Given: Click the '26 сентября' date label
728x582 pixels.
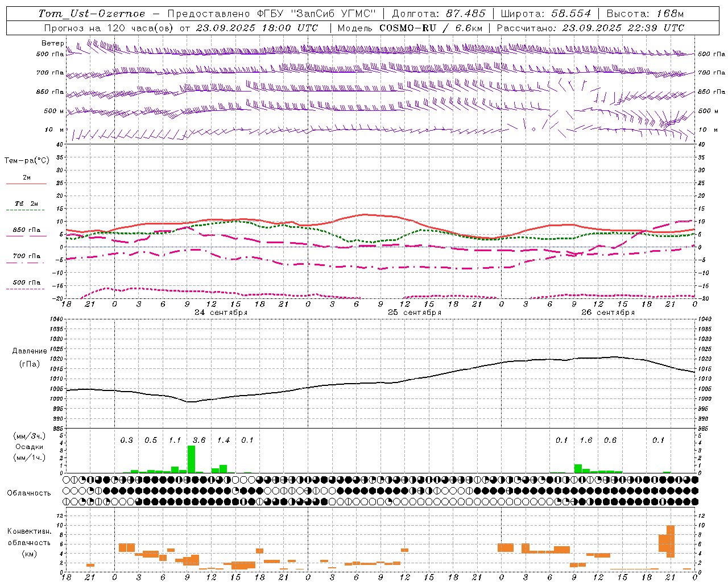Looking at the screenshot, I should tap(608, 313).
